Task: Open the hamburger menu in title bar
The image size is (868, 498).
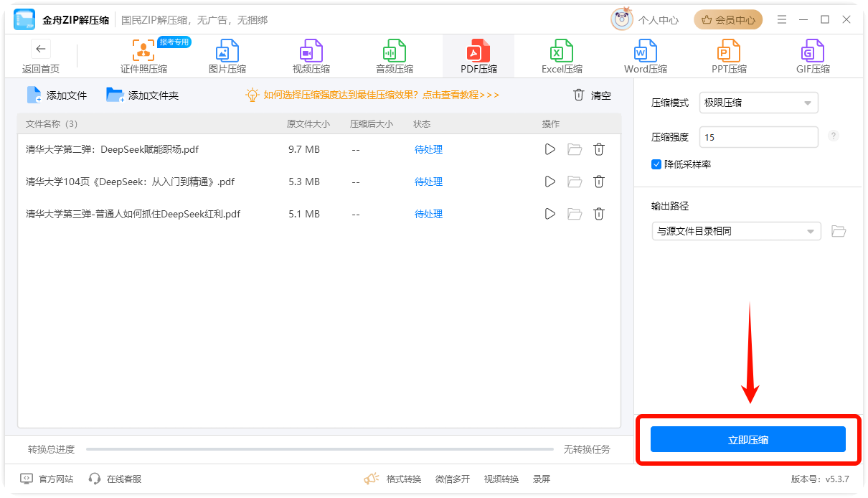Action: pos(782,19)
